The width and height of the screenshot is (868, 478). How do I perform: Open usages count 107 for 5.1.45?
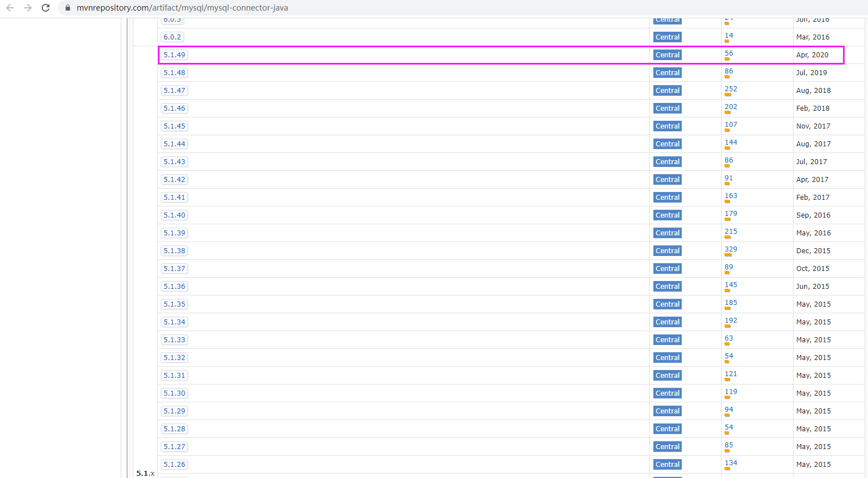click(x=731, y=125)
